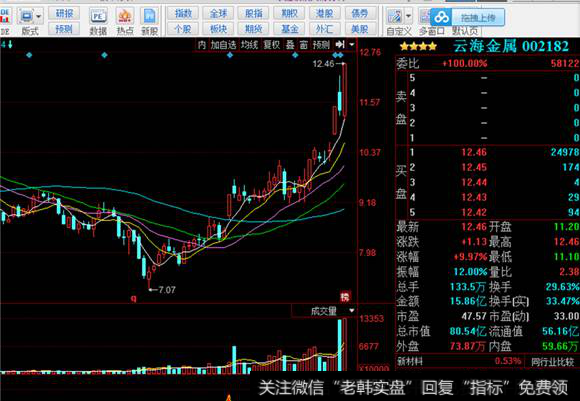Expand the 版式 dropdown arrow
This screenshot has height=401, width=580.
(x=39, y=16)
